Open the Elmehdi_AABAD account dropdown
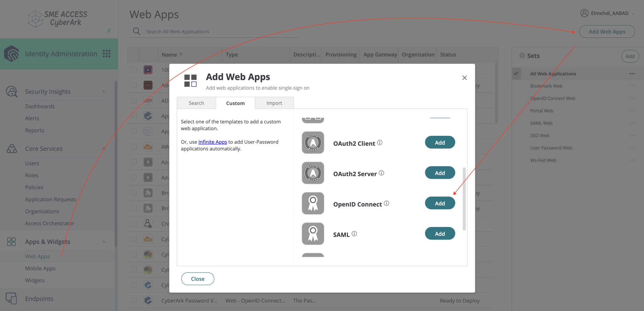This screenshot has width=644, height=311. tap(634, 13)
